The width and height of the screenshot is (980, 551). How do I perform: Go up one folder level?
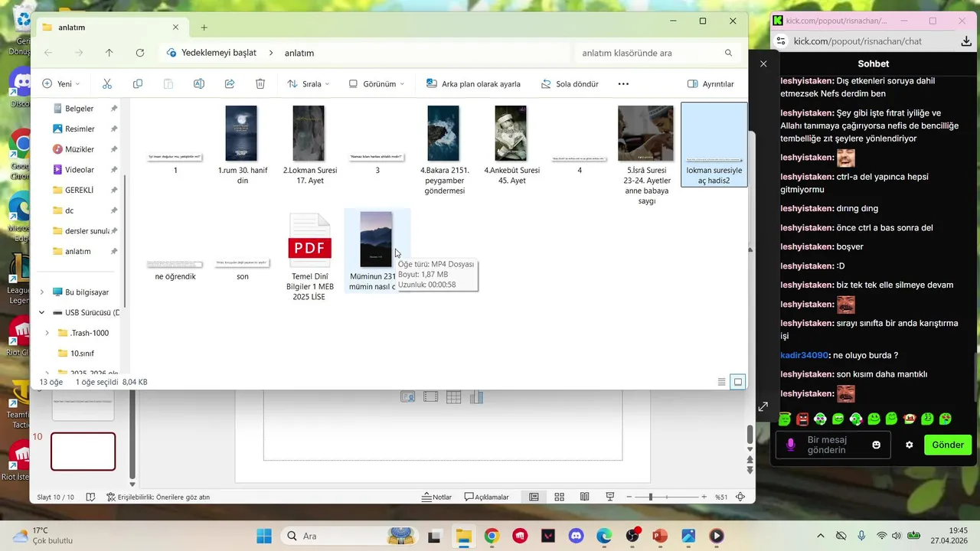pyautogui.click(x=109, y=53)
